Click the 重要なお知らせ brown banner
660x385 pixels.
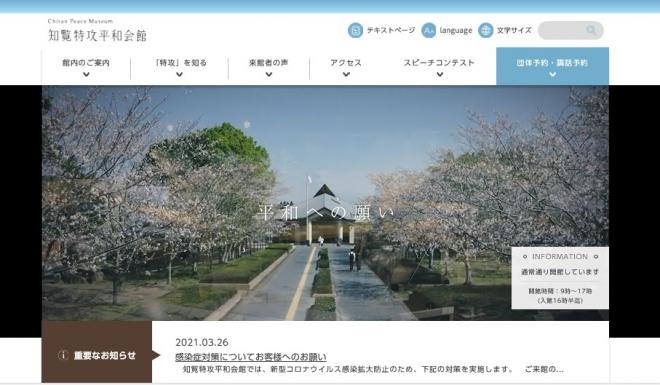97,352
